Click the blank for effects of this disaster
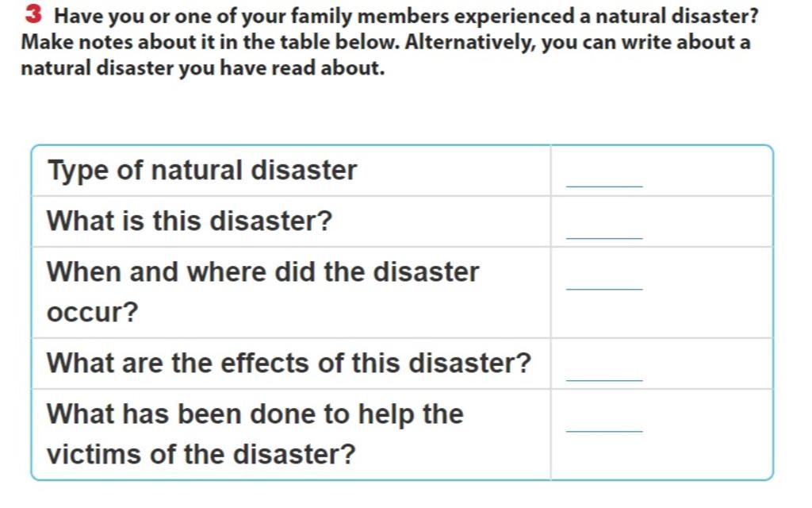The width and height of the screenshot is (812, 508). (604, 375)
